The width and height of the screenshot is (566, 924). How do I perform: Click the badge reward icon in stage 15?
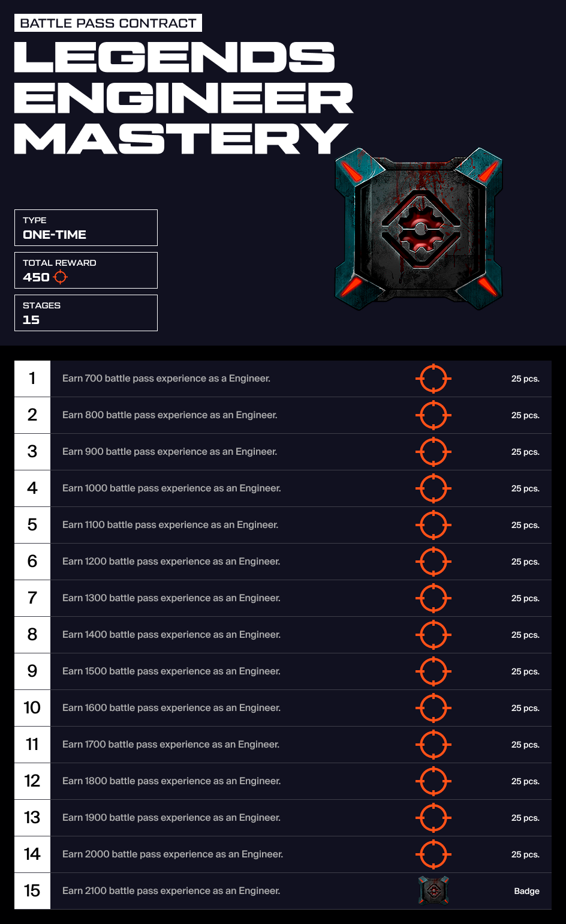pyautogui.click(x=433, y=890)
